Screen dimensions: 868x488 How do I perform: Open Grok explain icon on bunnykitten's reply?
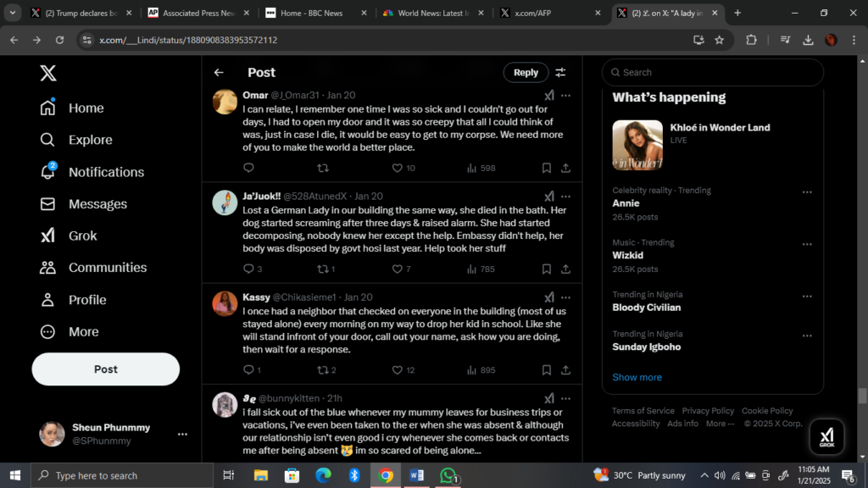pyautogui.click(x=549, y=398)
